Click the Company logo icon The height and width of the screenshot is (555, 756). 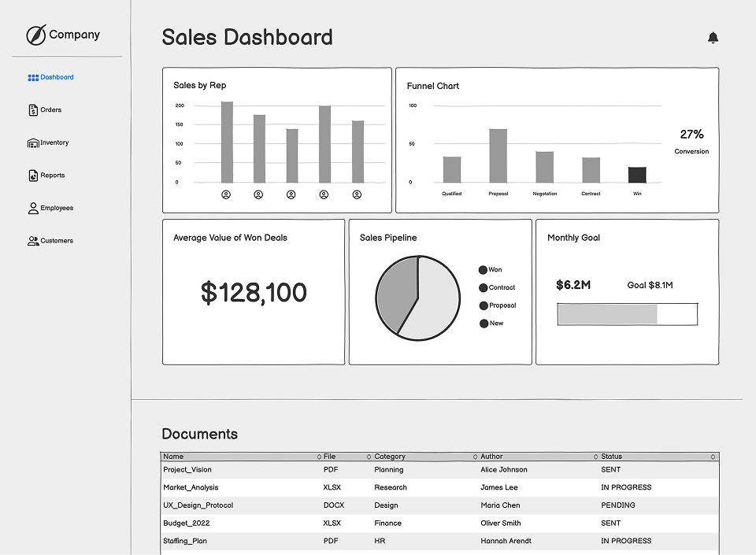point(36,33)
